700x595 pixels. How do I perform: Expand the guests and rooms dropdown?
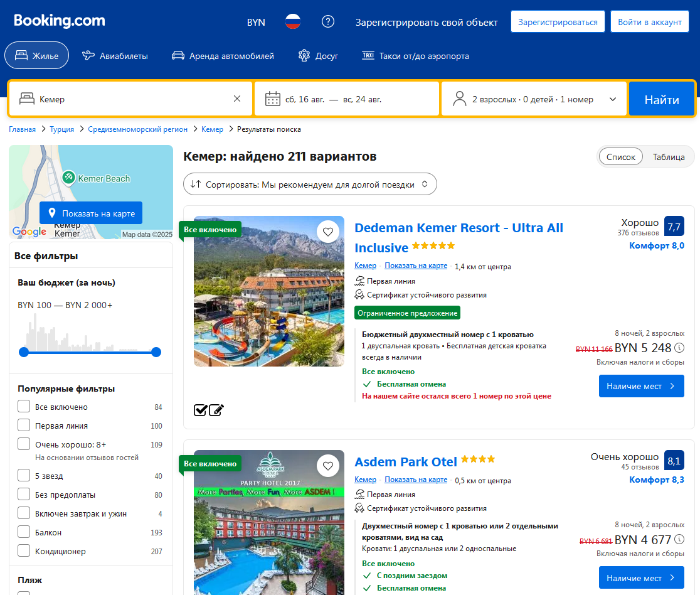534,99
